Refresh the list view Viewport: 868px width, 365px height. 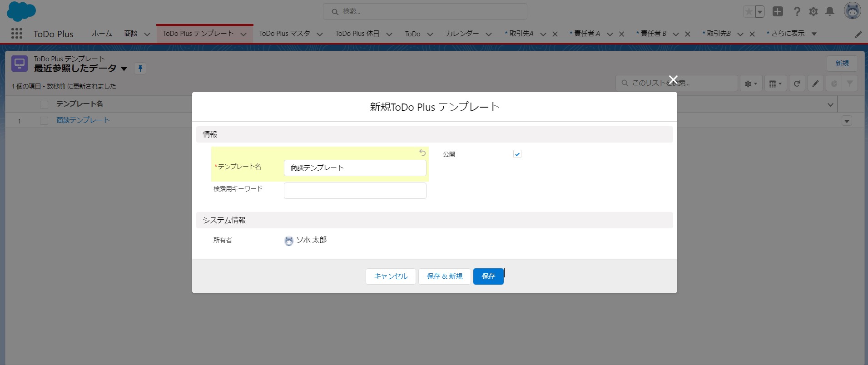click(x=797, y=84)
